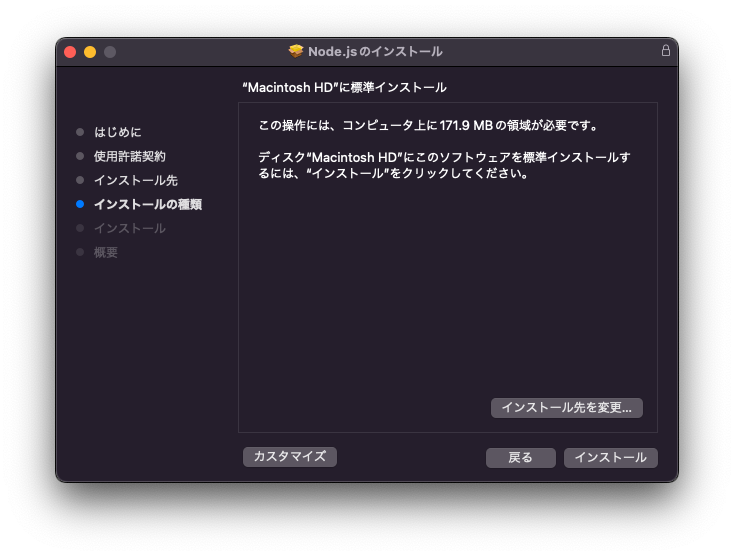Click the window title Node.js のインストール
The width and height of the screenshot is (734, 556).
pyautogui.click(x=375, y=51)
